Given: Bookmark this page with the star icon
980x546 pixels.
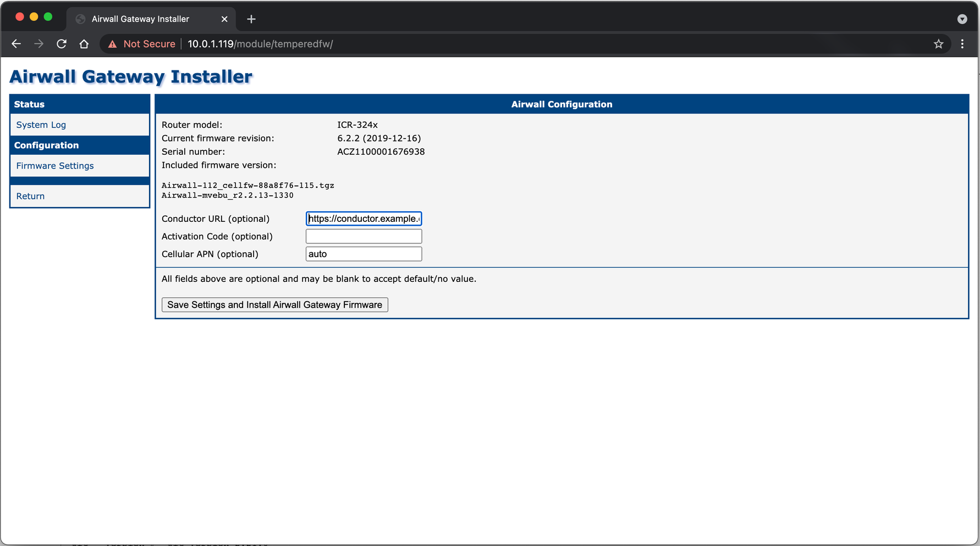Looking at the screenshot, I should [938, 44].
